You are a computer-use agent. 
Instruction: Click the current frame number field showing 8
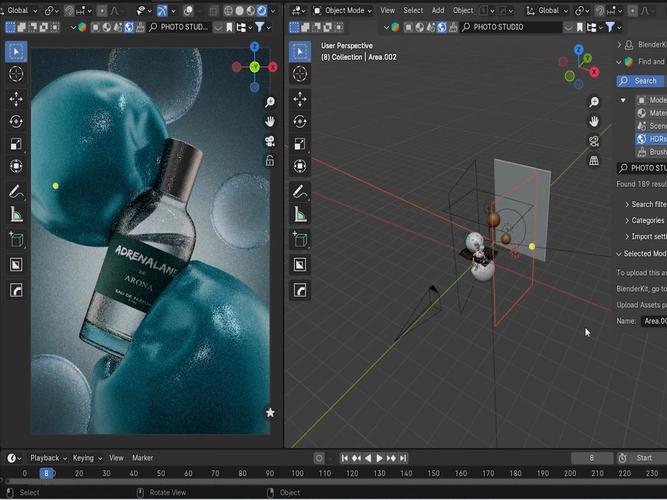click(591, 458)
